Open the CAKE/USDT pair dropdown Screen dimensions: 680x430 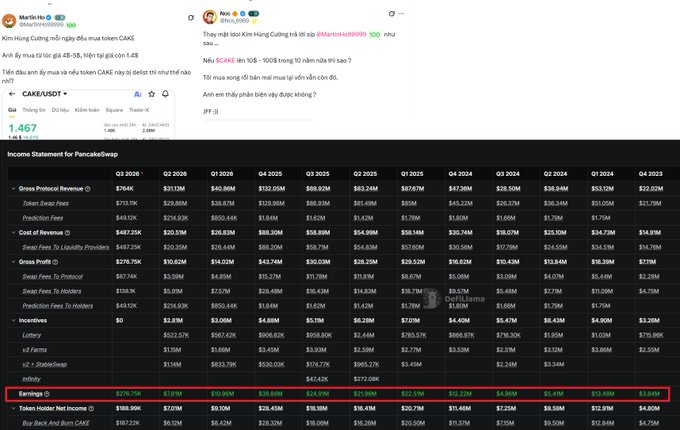(x=45, y=94)
